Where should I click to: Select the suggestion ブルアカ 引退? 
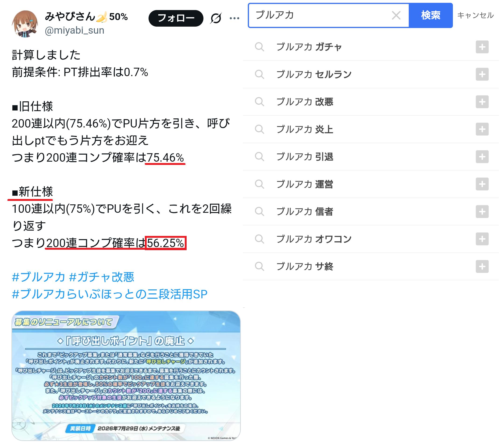tap(371, 157)
